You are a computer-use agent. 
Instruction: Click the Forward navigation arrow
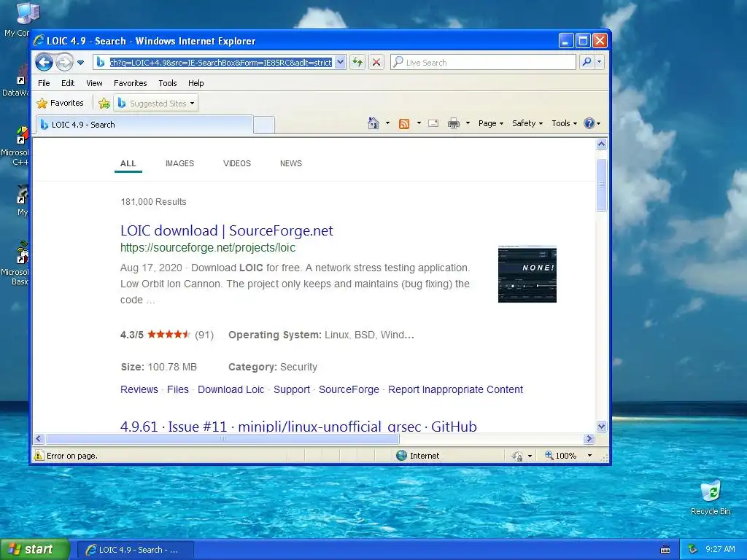[64, 63]
